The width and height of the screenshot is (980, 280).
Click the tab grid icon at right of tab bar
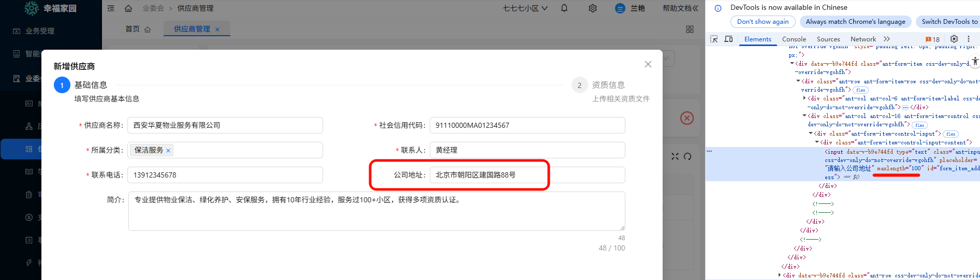coord(690,30)
